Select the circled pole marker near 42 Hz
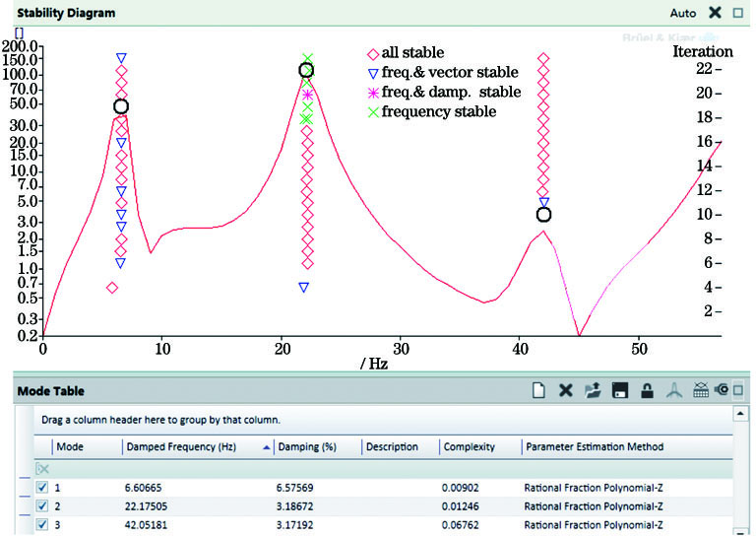The height and width of the screenshot is (536, 756). 543,214
